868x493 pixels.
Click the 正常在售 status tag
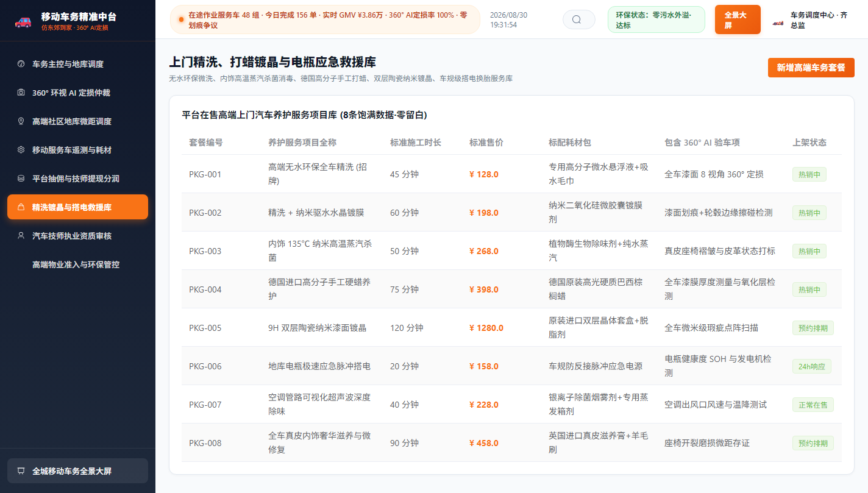[813, 405]
